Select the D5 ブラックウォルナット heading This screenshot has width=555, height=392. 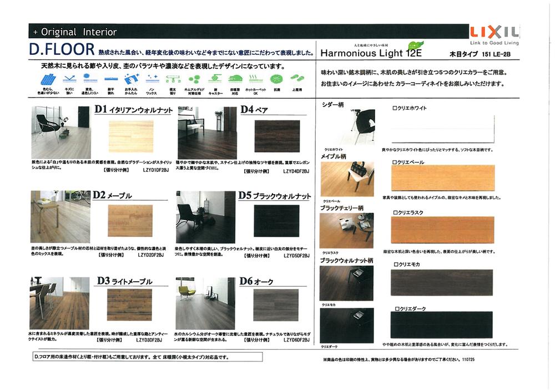coord(275,196)
